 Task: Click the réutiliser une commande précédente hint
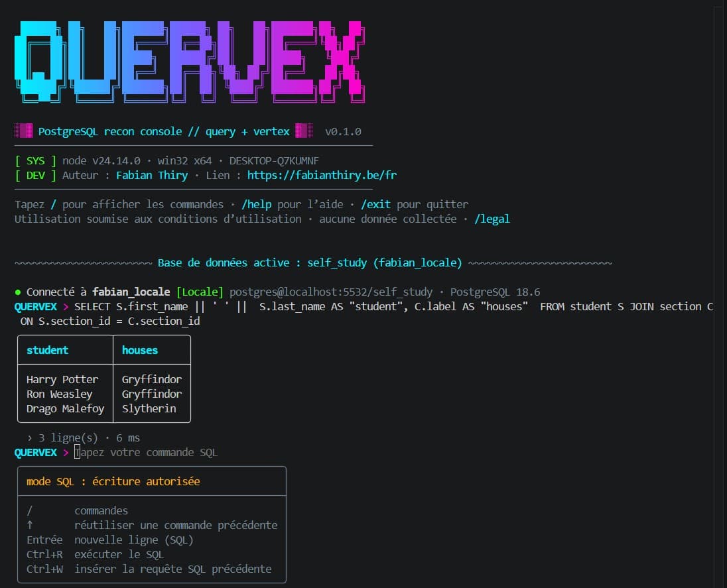(x=152, y=526)
